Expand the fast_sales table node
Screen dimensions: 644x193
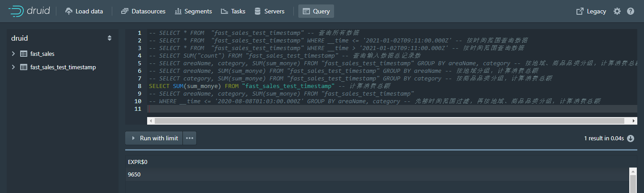click(x=13, y=54)
